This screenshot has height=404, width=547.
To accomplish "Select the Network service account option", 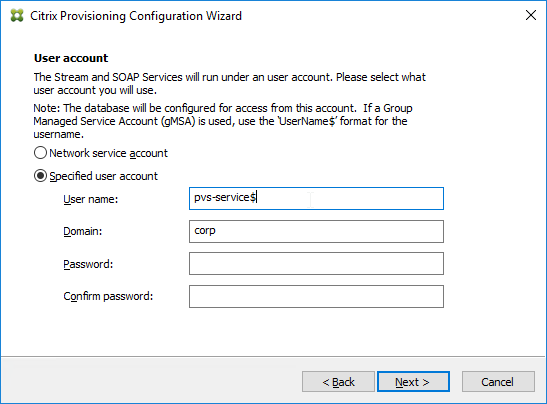I will point(40,153).
